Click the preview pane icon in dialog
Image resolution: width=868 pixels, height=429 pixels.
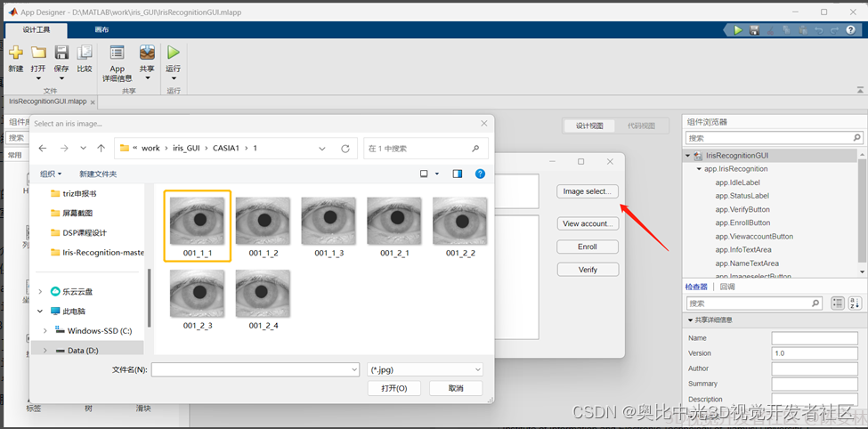point(458,174)
